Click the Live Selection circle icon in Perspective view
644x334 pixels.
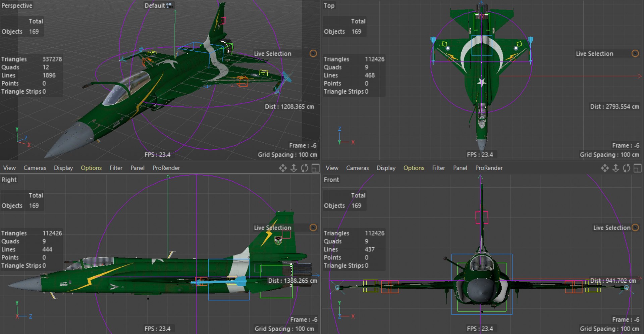tap(313, 53)
